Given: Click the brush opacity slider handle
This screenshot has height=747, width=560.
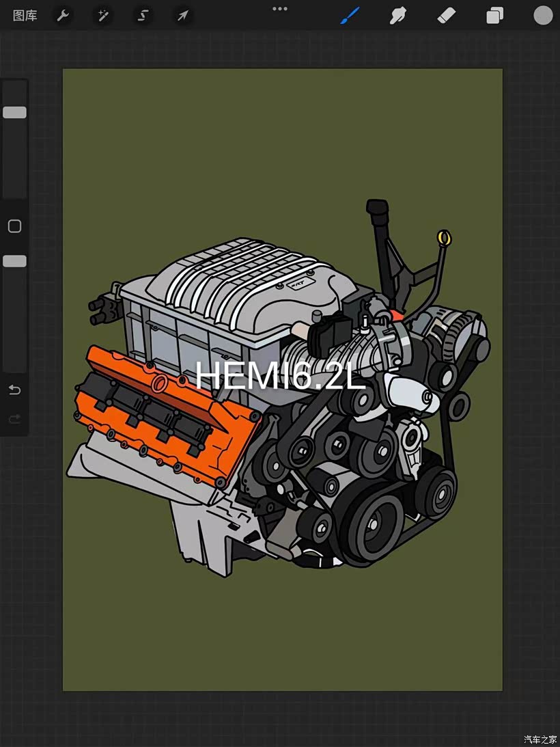Looking at the screenshot, I should (15, 261).
